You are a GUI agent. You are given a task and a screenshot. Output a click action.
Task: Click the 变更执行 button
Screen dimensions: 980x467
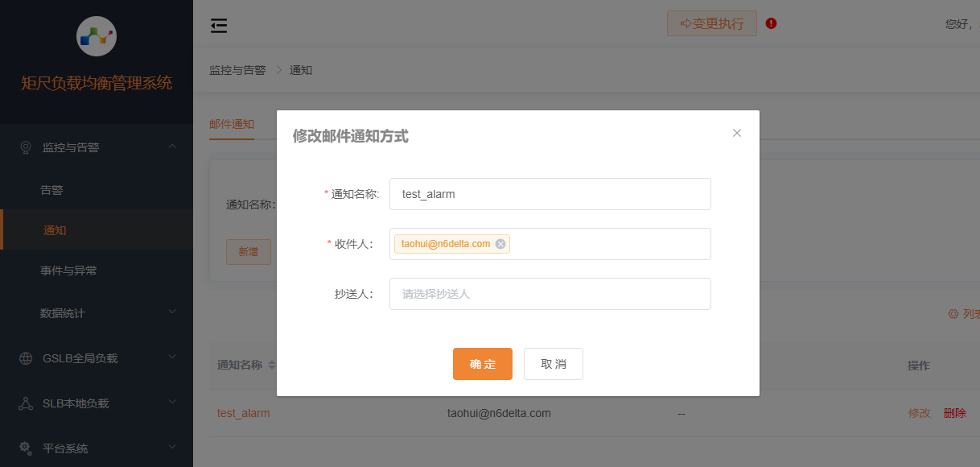tap(711, 23)
